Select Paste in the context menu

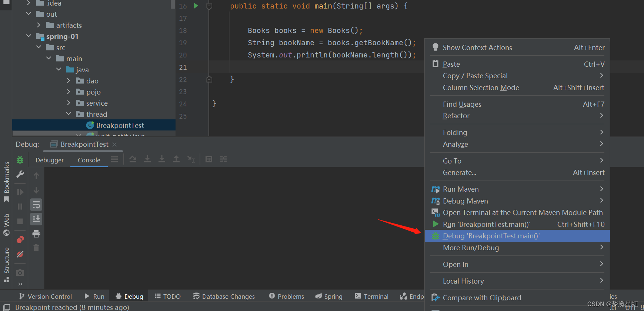coord(517,64)
